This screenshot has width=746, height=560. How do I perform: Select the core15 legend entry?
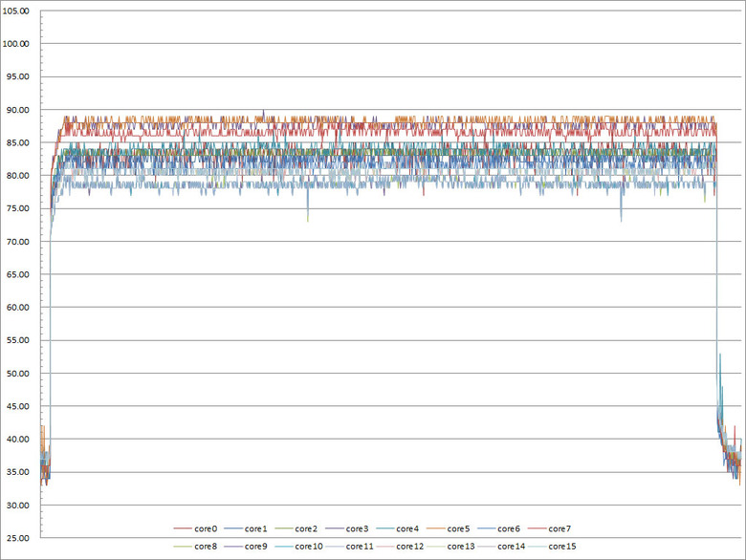tap(552, 547)
